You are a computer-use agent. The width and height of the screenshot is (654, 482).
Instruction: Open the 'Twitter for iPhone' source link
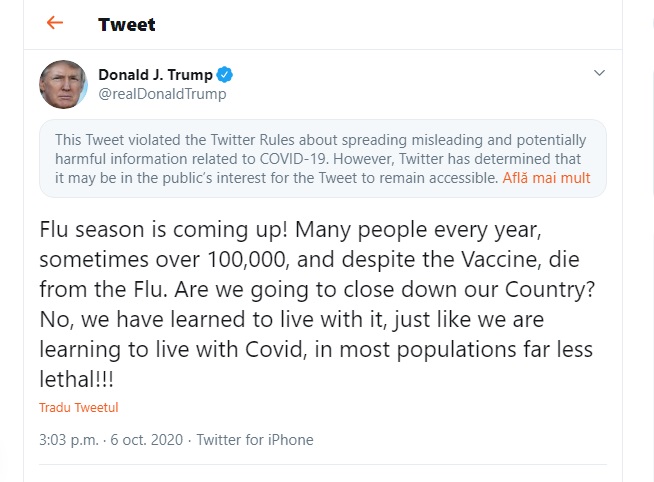[255, 439]
